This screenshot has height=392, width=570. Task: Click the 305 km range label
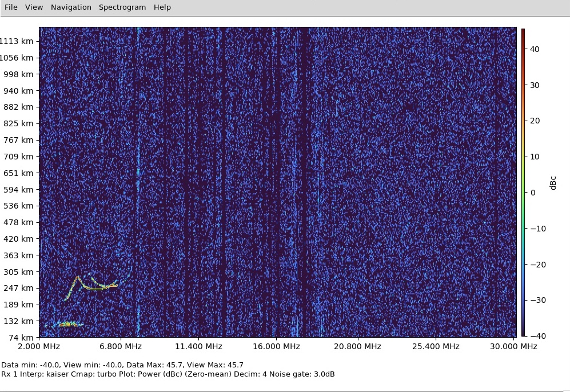tap(18, 272)
